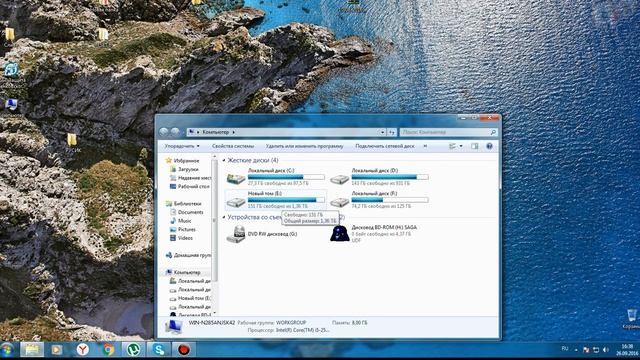Click the magnifier icon in the search box
This screenshot has height=360, width=640.
pyautogui.click(x=493, y=132)
